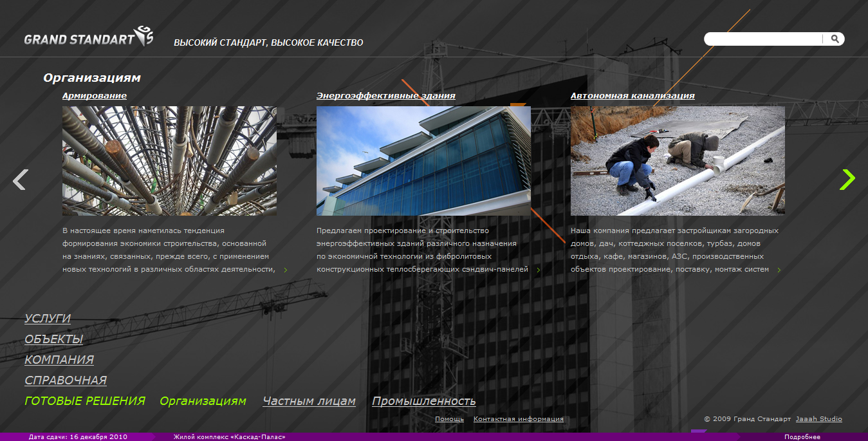Type in the search input field
The image size is (868, 441).
point(762,39)
